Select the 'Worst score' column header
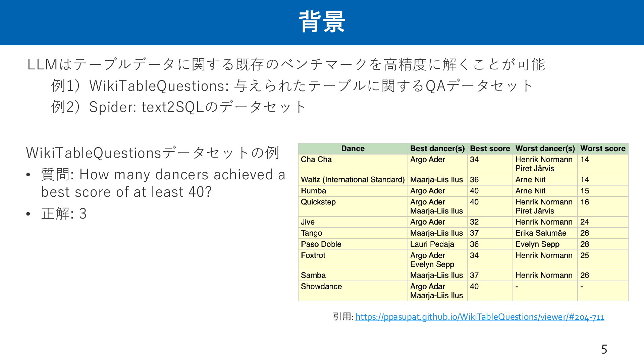 pos(603,148)
